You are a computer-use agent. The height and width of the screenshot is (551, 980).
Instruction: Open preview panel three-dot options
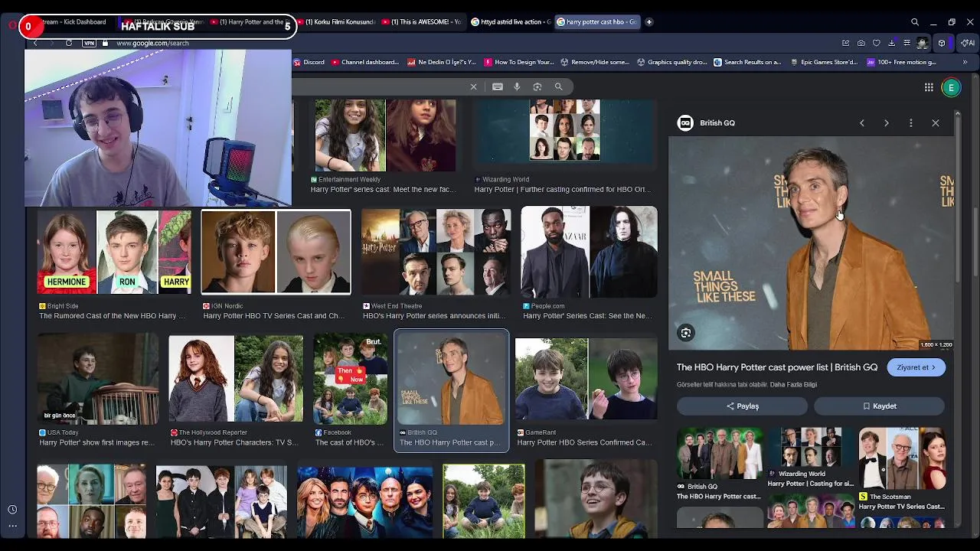pyautogui.click(x=911, y=122)
